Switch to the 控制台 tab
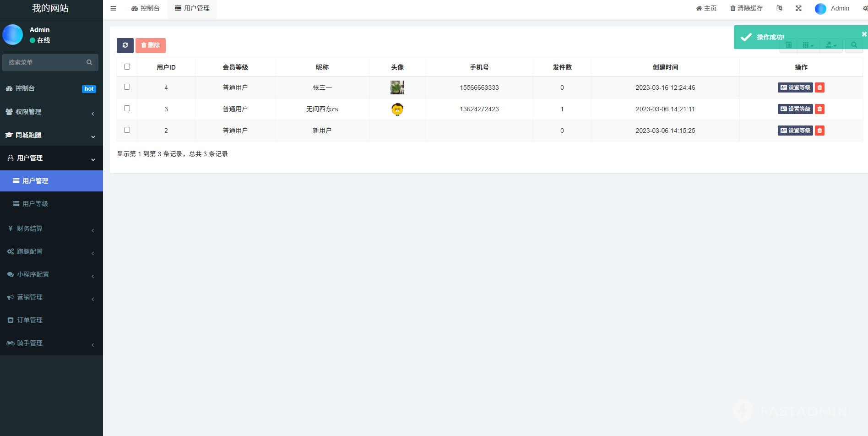 pos(146,8)
